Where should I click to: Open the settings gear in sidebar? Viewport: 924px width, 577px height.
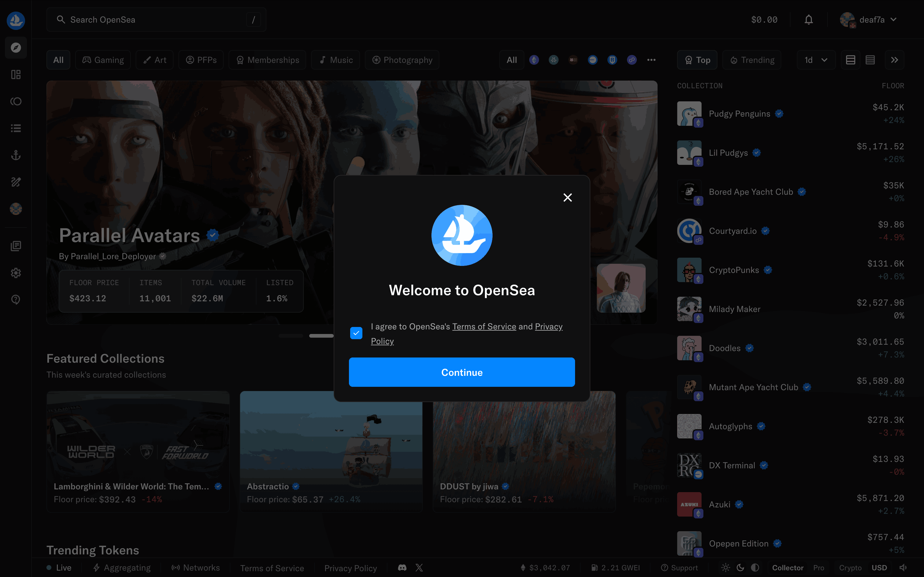[16, 273]
